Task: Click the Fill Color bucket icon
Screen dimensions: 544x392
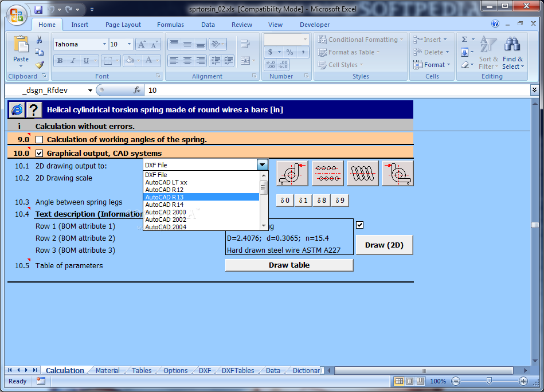Action: (x=130, y=60)
